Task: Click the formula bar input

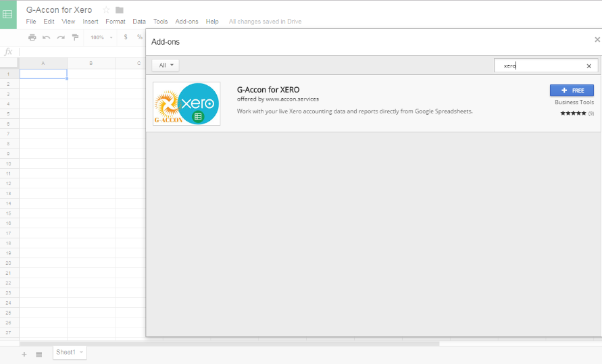Action: [82, 52]
